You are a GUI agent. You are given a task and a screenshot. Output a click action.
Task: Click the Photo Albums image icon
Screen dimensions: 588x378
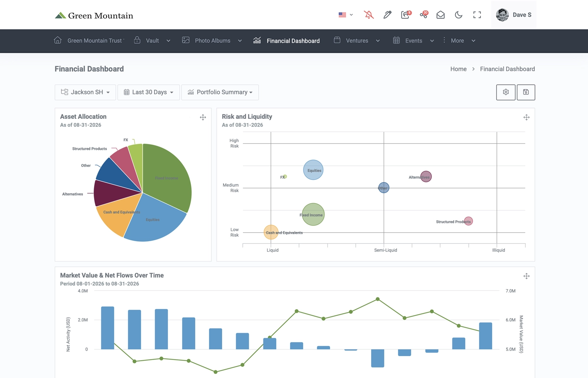[186, 40]
